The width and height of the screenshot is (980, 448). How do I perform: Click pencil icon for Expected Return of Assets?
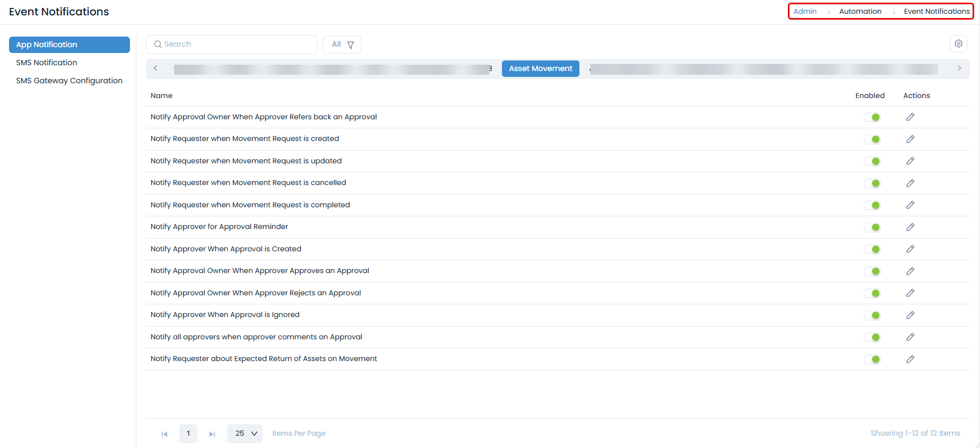pos(910,359)
